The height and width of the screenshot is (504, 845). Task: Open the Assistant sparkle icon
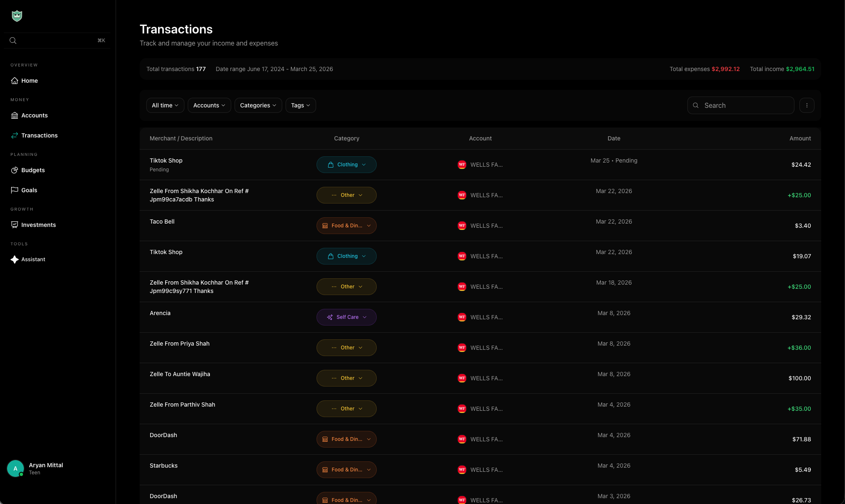click(15, 260)
